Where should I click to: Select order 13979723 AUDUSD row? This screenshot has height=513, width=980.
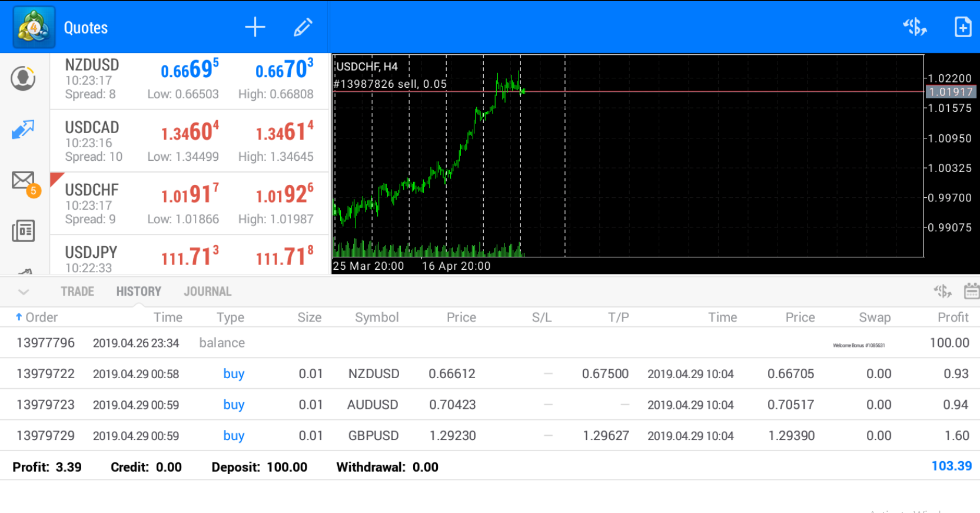tap(490, 405)
